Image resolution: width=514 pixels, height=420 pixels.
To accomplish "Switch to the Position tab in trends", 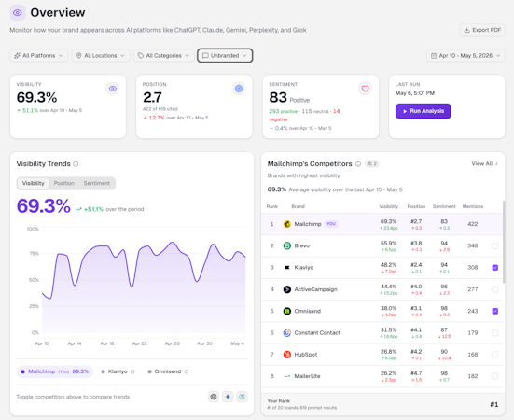I will (x=64, y=183).
